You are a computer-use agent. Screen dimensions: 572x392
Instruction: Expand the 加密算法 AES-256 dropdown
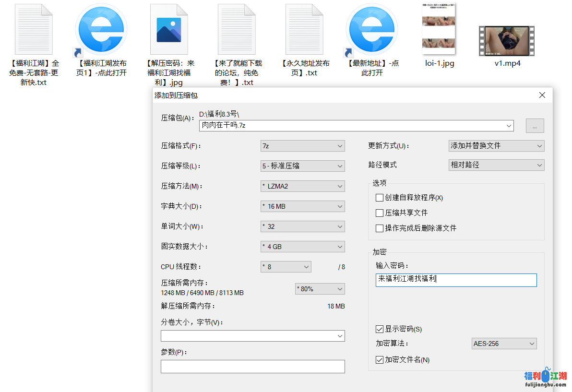pyautogui.click(x=504, y=344)
